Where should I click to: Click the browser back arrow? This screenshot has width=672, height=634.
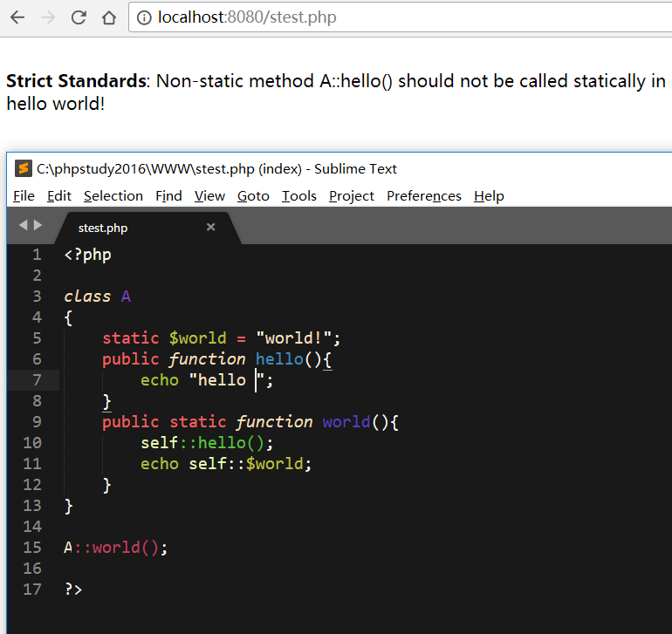click(17, 17)
